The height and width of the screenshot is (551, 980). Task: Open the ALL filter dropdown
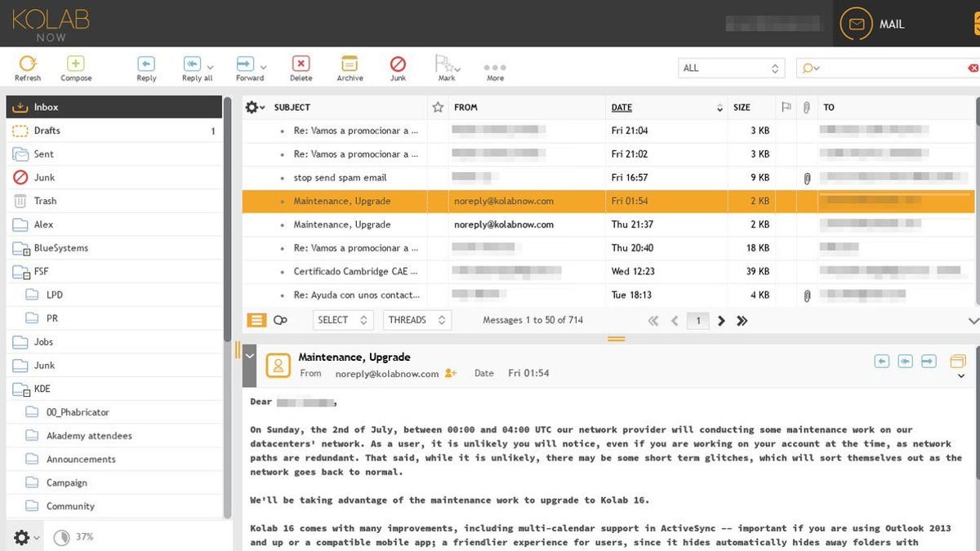(731, 69)
